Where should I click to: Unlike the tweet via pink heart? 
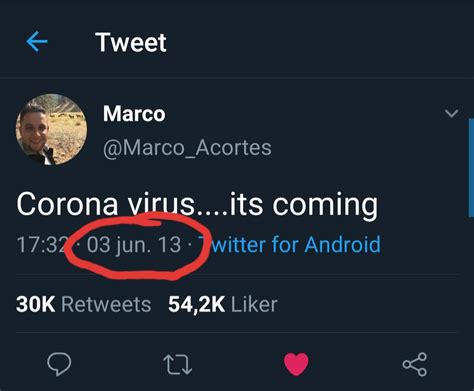(296, 364)
